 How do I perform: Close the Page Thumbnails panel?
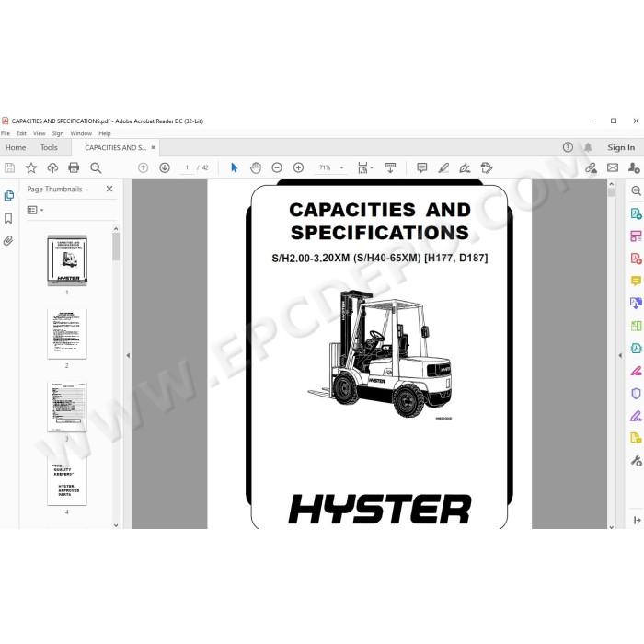click(109, 189)
